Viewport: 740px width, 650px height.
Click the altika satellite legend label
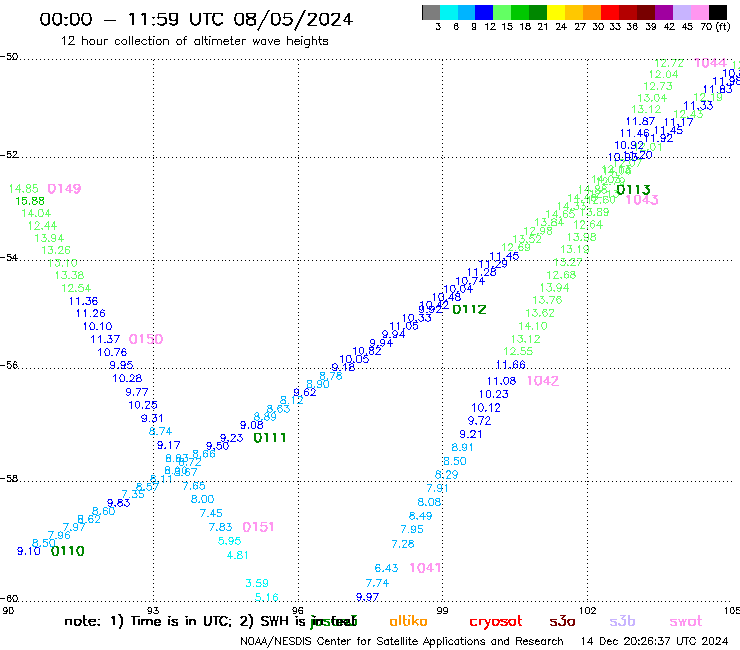point(408,621)
